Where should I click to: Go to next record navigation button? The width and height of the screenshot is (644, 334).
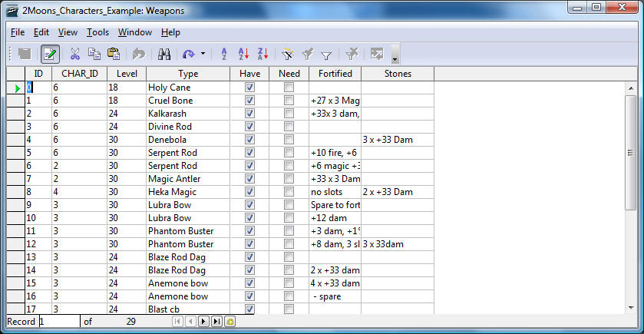[x=203, y=322]
